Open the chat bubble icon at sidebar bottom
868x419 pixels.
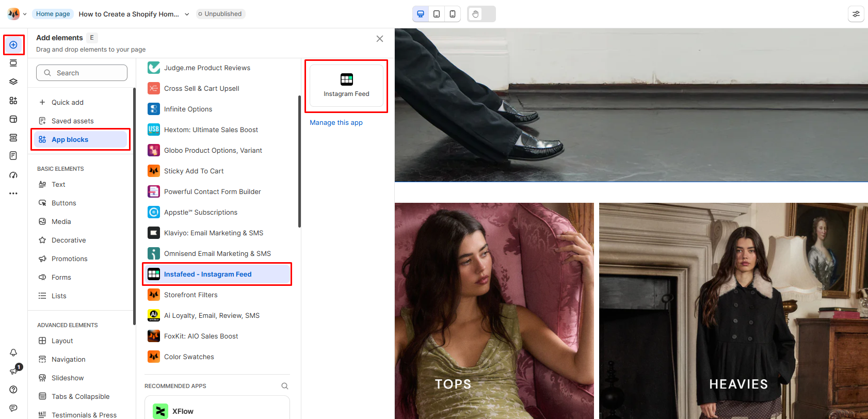point(13,408)
